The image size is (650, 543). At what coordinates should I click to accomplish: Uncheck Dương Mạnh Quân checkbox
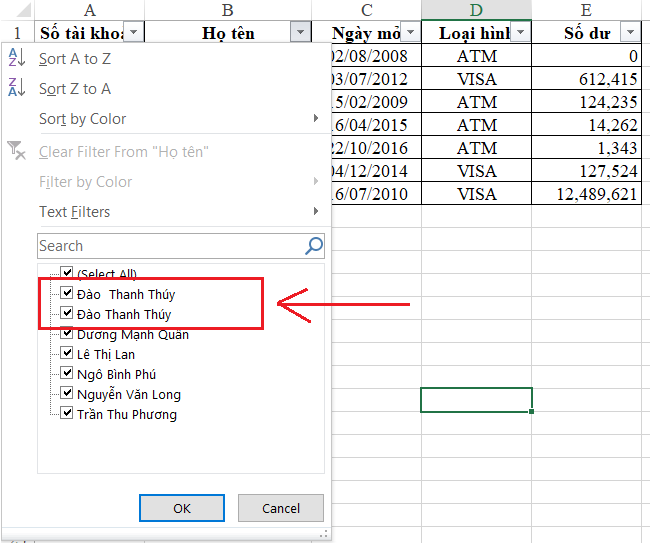pos(67,332)
